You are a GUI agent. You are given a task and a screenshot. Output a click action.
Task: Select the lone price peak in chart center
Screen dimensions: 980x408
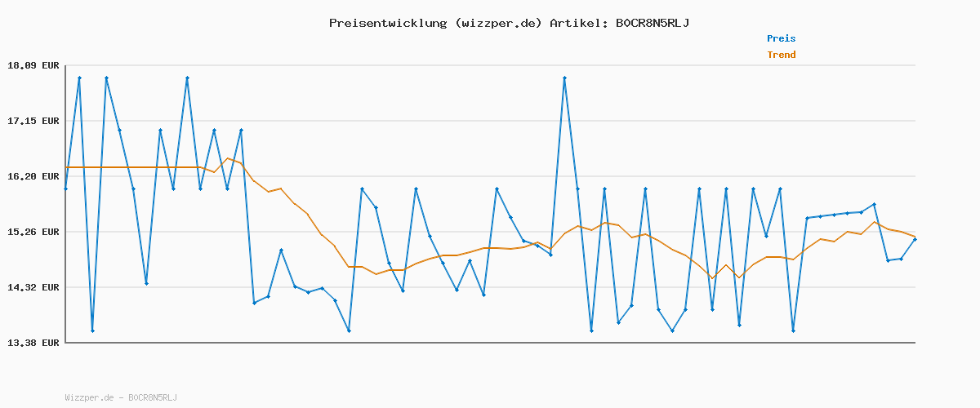click(564, 78)
